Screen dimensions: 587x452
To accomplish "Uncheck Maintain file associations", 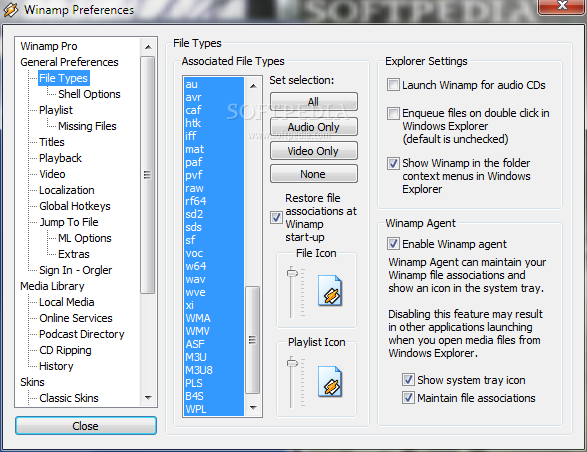I will 408,398.
